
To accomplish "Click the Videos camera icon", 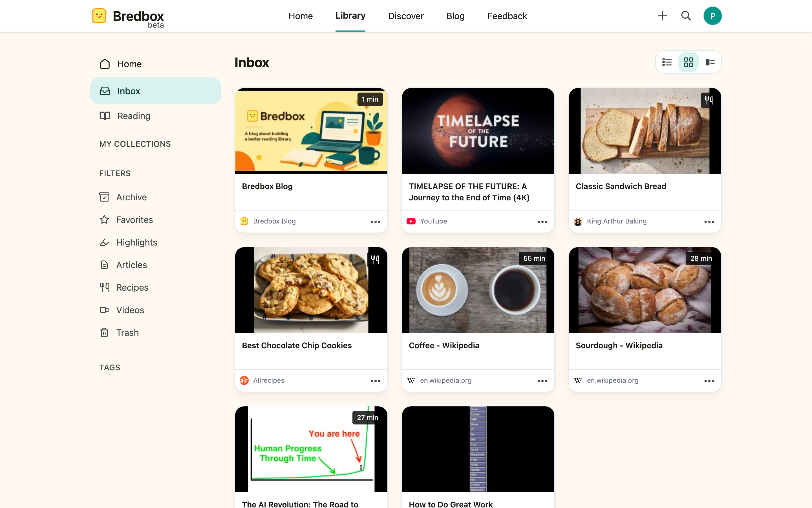I will (104, 310).
